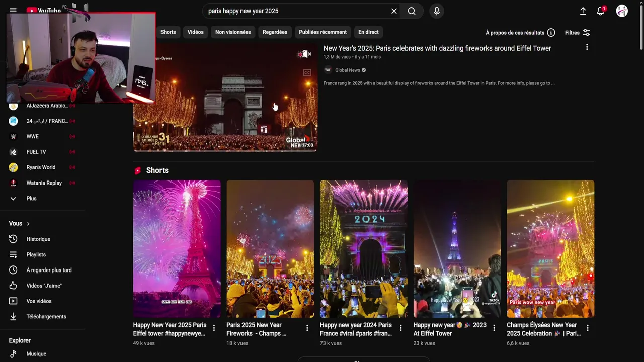The image size is (644, 362).
Task: Open the notifications bell
Action: pyautogui.click(x=600, y=11)
